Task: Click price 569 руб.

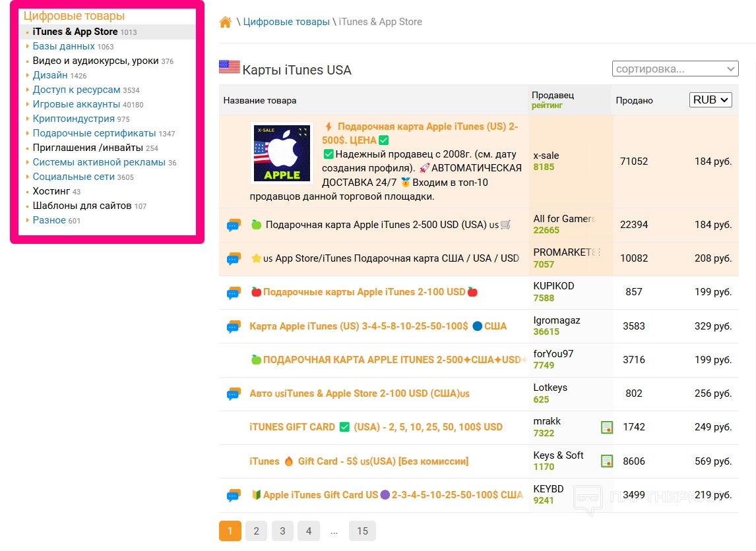Action: (x=713, y=461)
